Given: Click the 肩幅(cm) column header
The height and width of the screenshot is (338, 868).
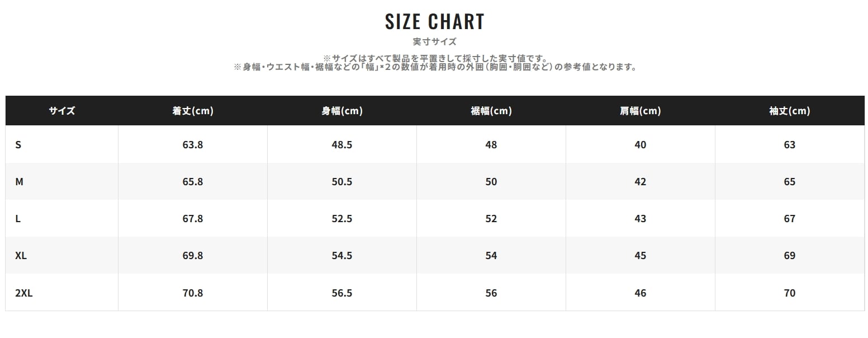Looking at the screenshot, I should click(641, 111).
